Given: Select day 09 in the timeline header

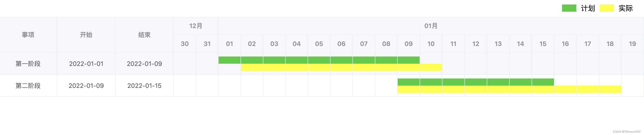Looking at the screenshot, I should tap(409, 44).
